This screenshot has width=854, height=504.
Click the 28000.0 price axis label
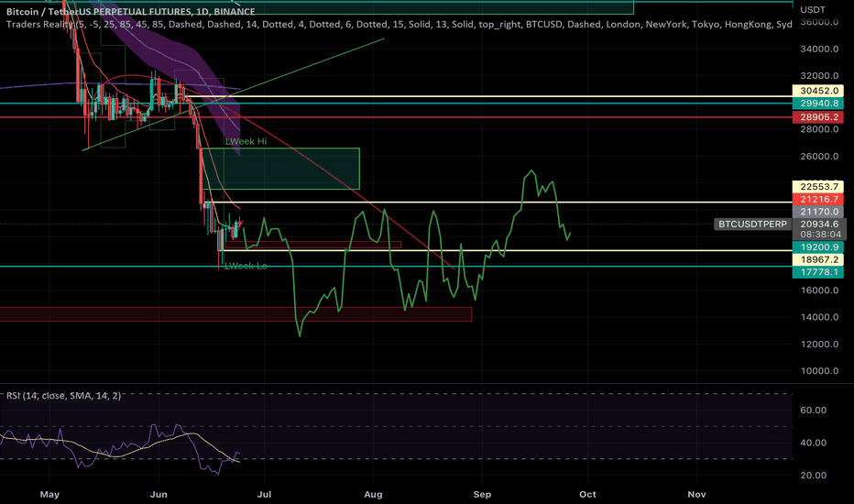(818, 129)
